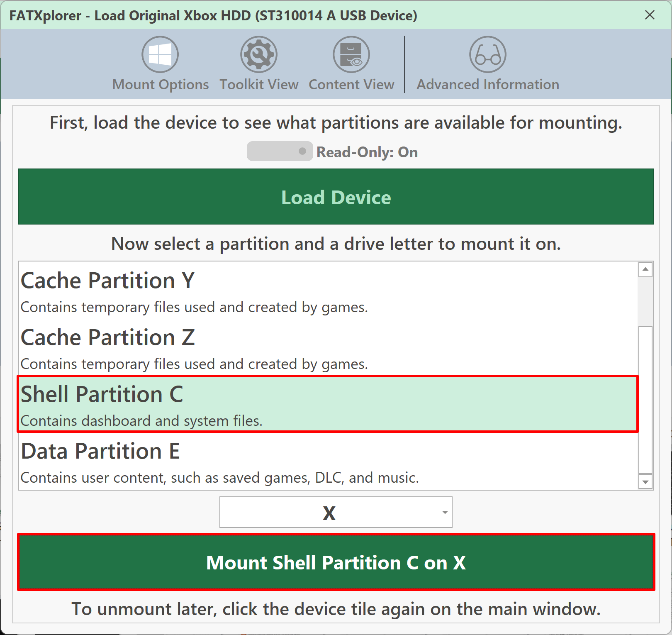Click the Read-Only: On label
The image size is (672, 635).
[x=367, y=152]
